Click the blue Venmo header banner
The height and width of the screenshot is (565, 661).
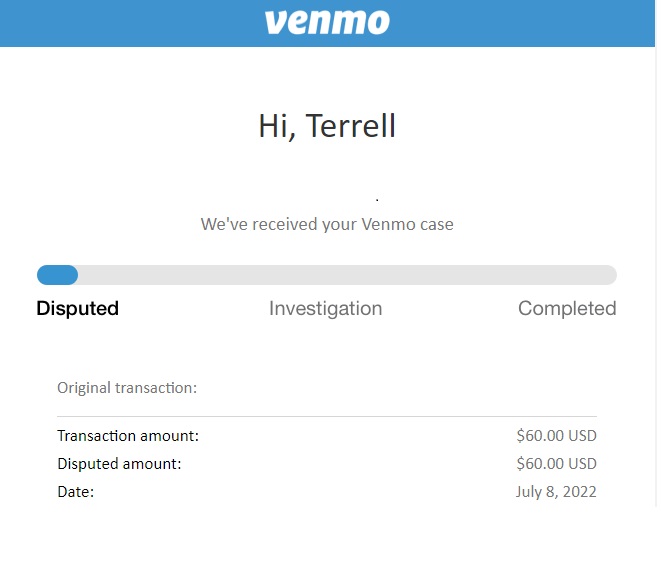click(x=327, y=23)
